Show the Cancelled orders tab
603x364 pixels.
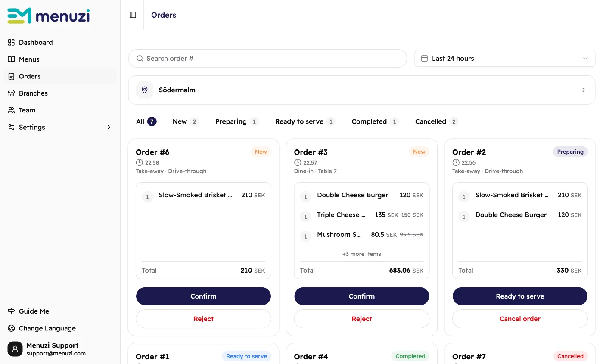pyautogui.click(x=437, y=121)
